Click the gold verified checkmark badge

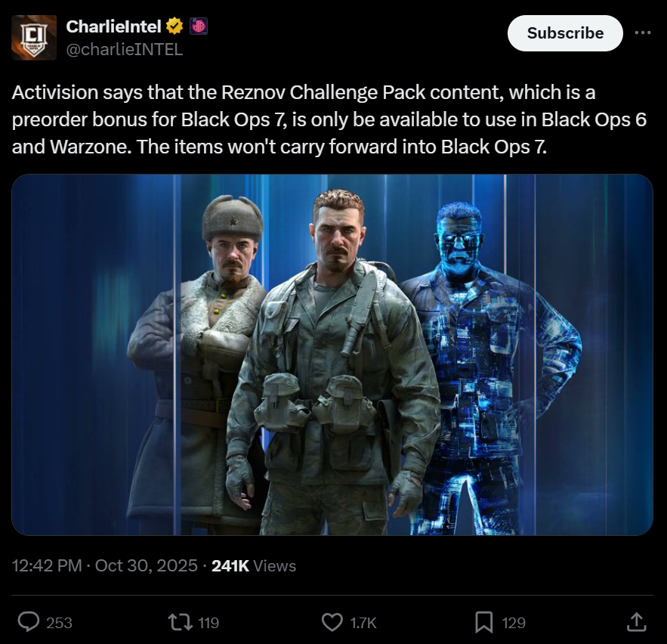174,26
